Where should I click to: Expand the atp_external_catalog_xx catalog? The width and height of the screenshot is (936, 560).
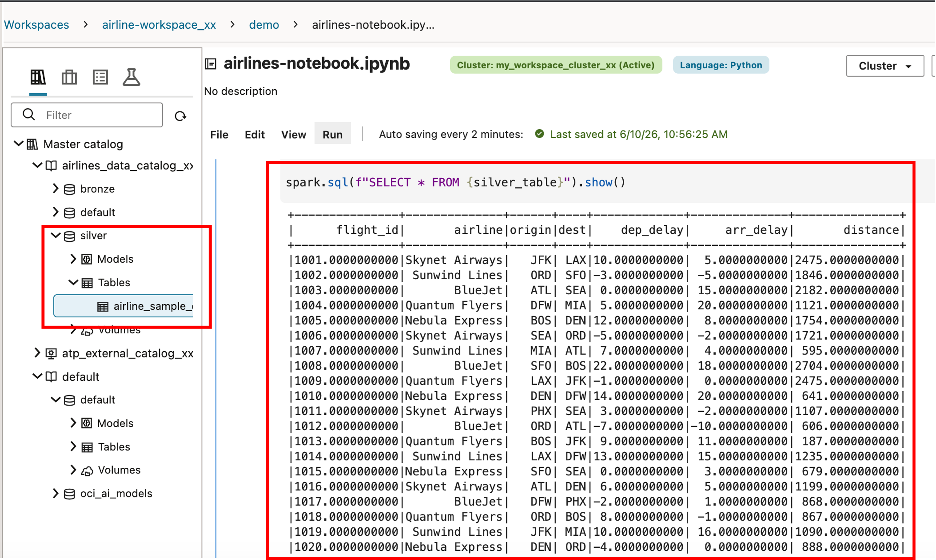coord(37,353)
